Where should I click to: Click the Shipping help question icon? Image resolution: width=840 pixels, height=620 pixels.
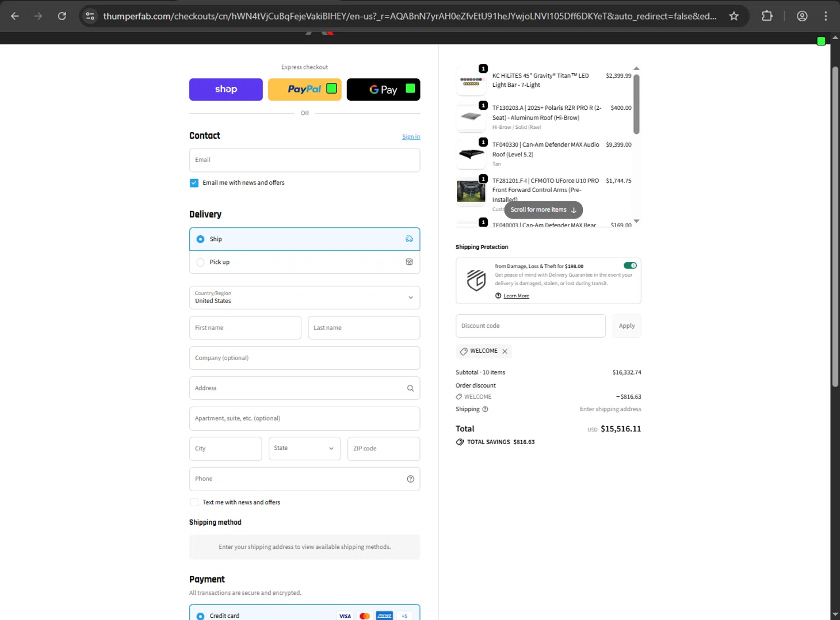485,409
